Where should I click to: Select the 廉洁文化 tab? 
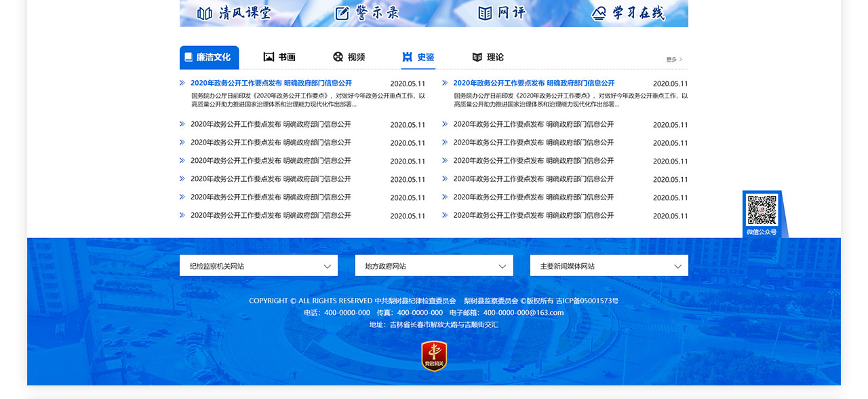210,57
